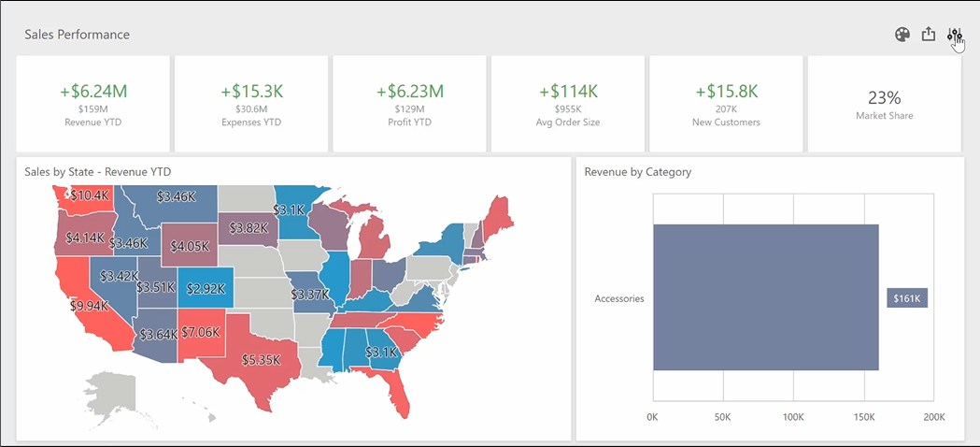Click the Profit YTD card
This screenshot has height=447, width=980.
tap(409, 103)
